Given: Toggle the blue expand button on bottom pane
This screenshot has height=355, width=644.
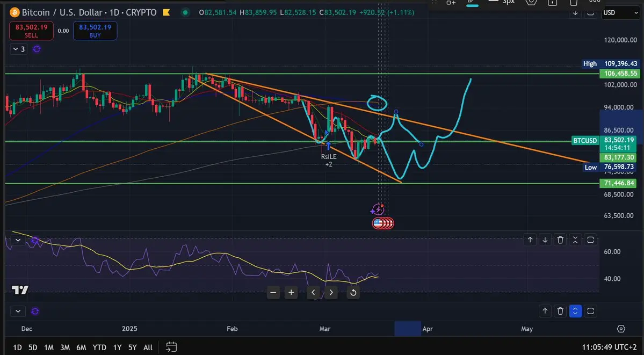Looking at the screenshot, I should click(575, 311).
